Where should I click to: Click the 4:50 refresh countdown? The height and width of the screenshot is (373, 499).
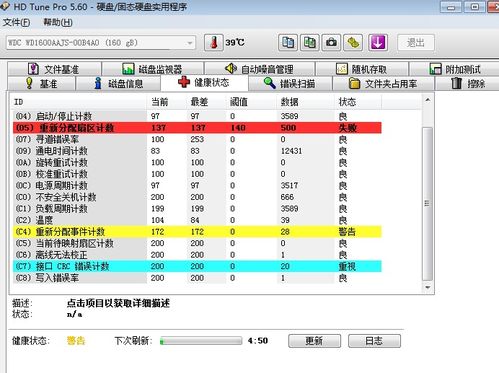(258, 341)
